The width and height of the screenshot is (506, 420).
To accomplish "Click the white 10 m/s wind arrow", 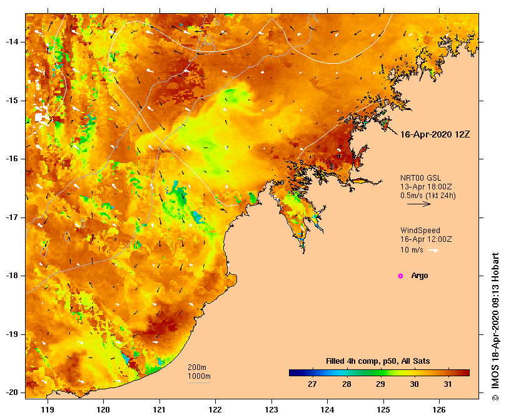I will click(433, 250).
